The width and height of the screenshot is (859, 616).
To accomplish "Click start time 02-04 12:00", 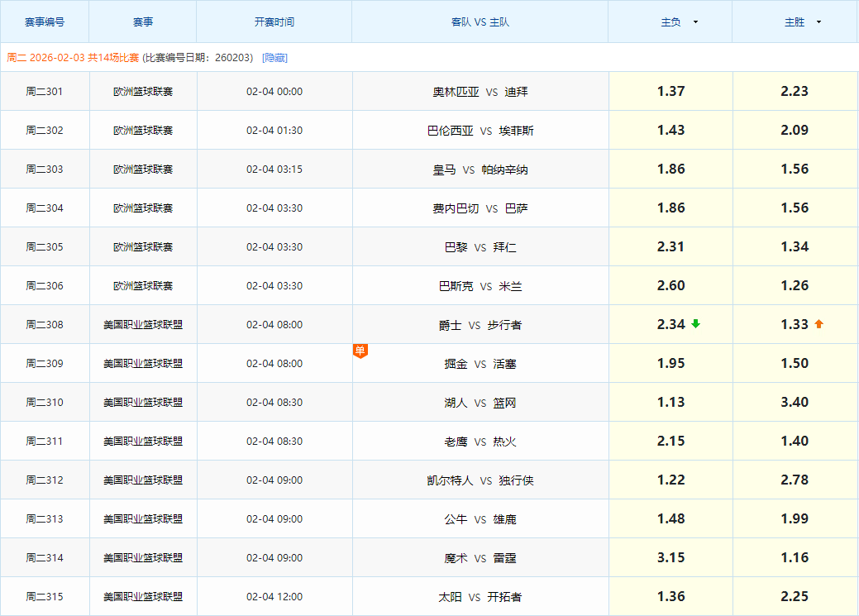I will click(274, 597).
